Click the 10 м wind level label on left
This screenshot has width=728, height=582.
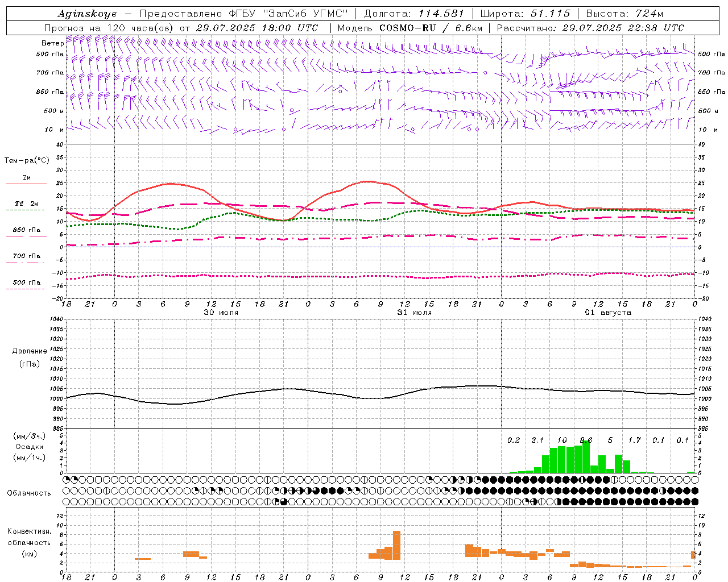(x=55, y=130)
